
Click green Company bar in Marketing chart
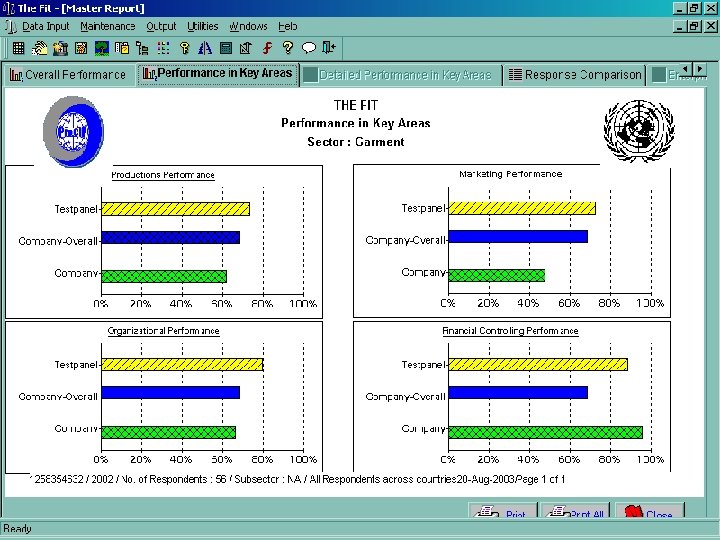496,276
